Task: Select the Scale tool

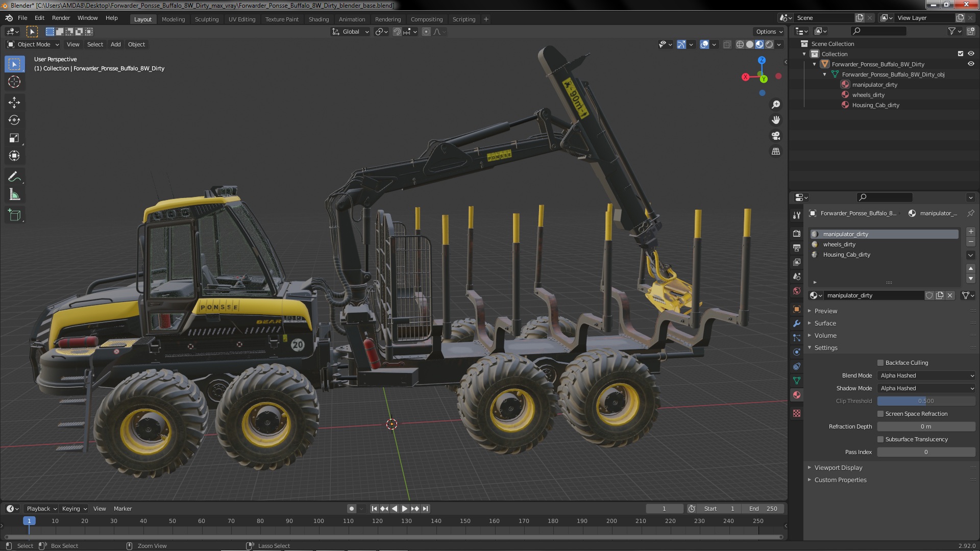Action: 14,138
